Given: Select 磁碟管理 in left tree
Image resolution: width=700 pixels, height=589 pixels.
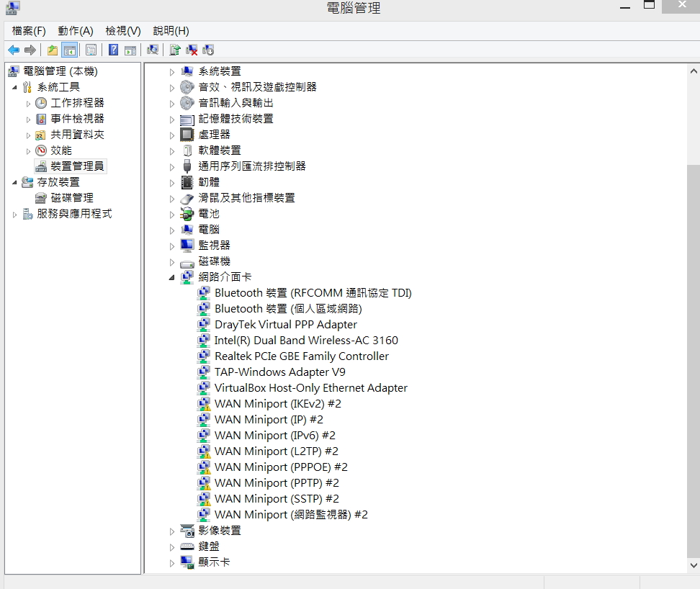Looking at the screenshot, I should point(72,198).
